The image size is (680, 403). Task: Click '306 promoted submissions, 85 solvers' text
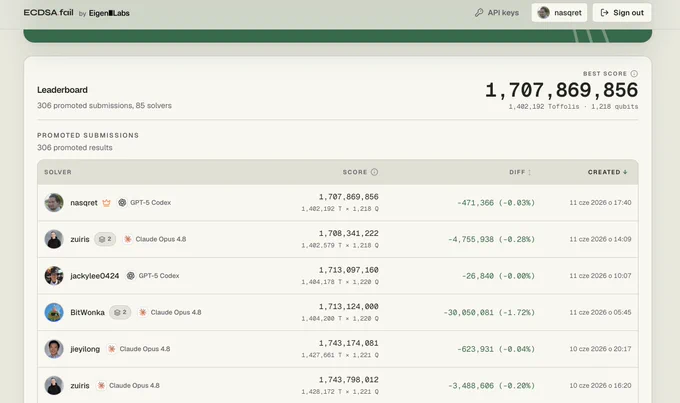pos(104,105)
